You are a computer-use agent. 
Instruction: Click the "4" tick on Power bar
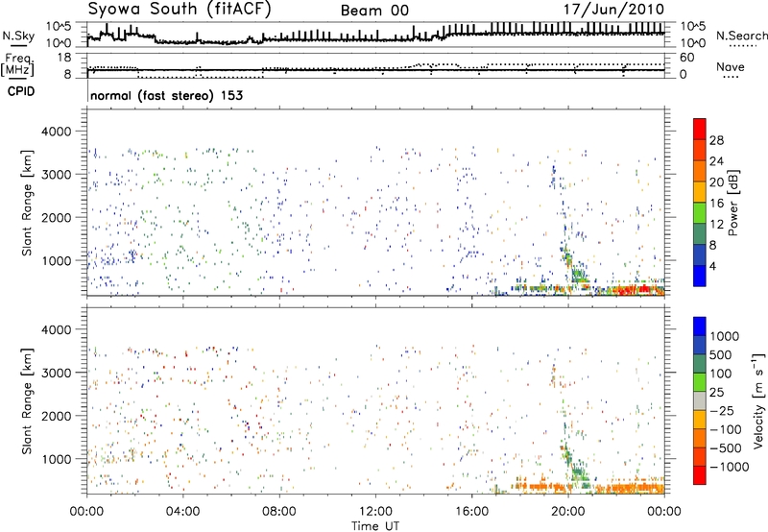[x=712, y=266]
